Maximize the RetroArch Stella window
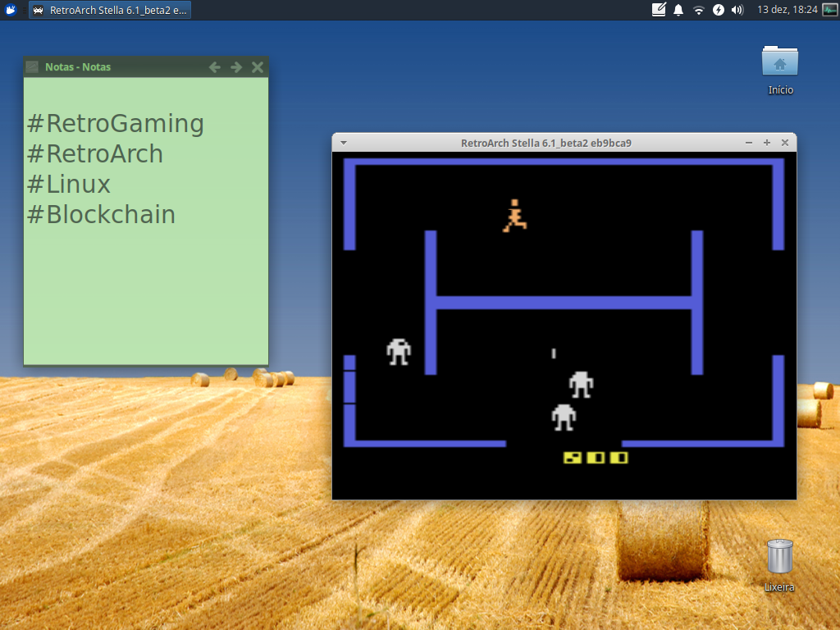The height and width of the screenshot is (630, 840). pos(767,143)
